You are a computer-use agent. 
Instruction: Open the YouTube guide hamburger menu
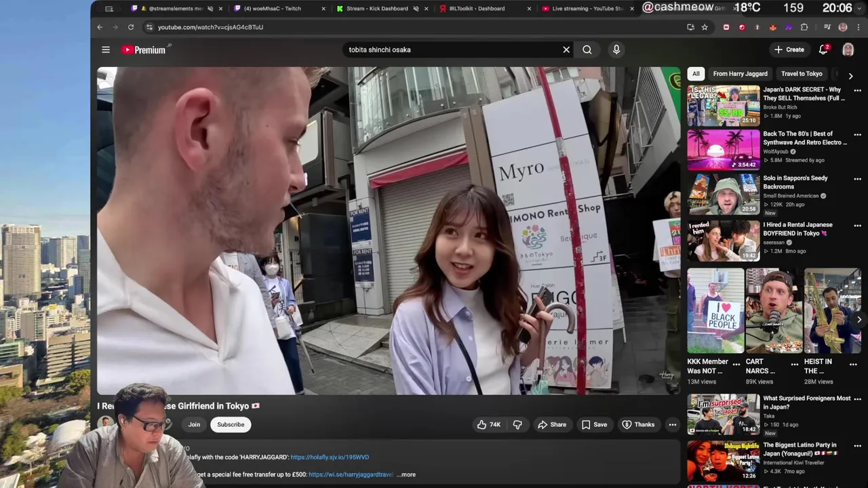click(x=106, y=49)
